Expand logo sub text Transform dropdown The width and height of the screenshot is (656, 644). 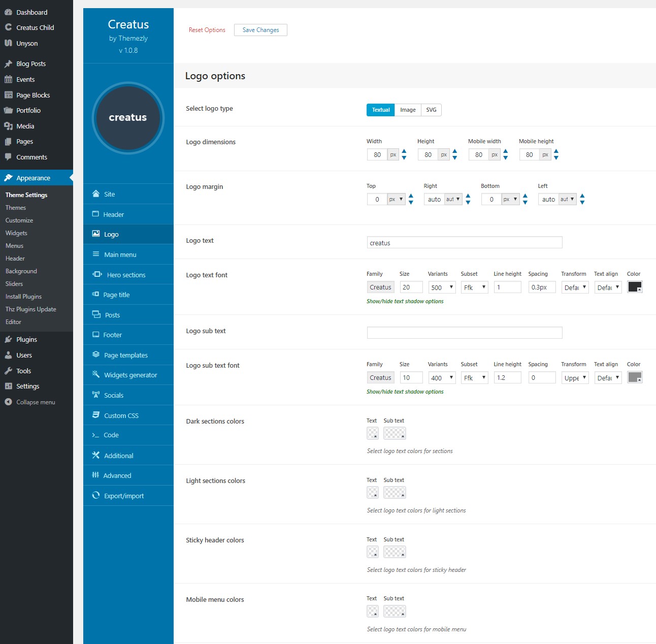(x=575, y=378)
